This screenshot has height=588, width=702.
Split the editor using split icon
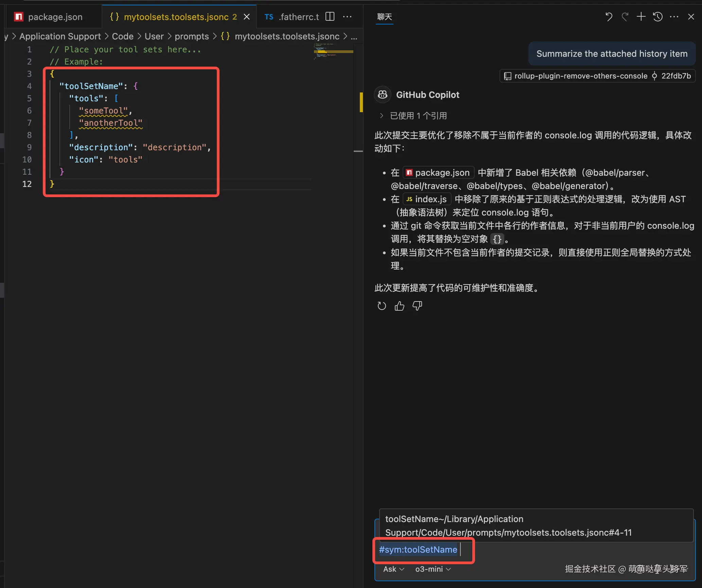pyautogui.click(x=329, y=16)
